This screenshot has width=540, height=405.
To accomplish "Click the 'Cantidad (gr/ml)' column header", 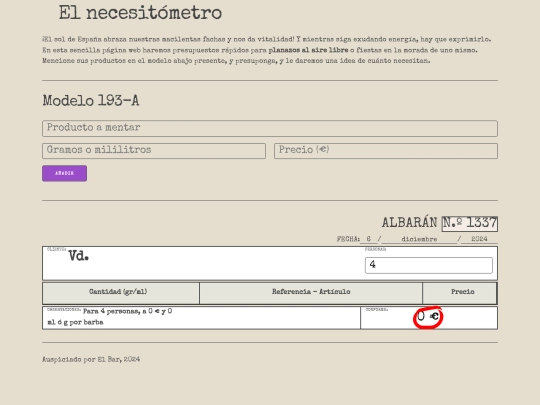I will [121, 293].
